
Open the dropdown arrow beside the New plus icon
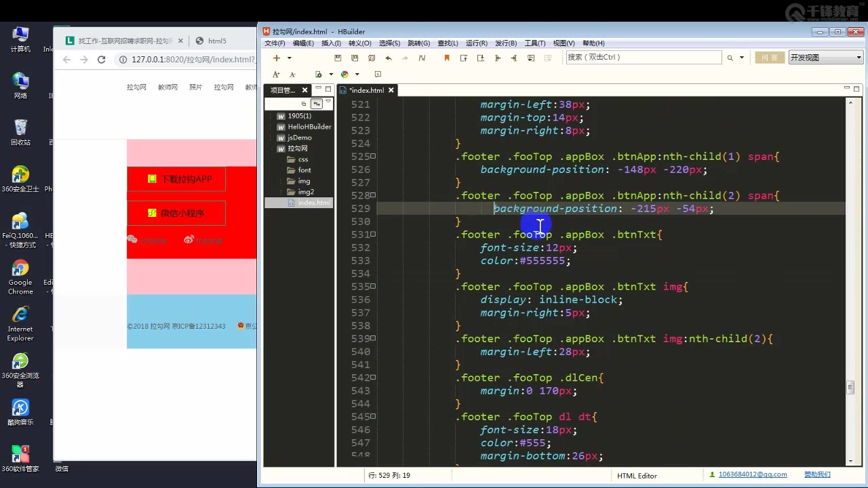(290, 58)
